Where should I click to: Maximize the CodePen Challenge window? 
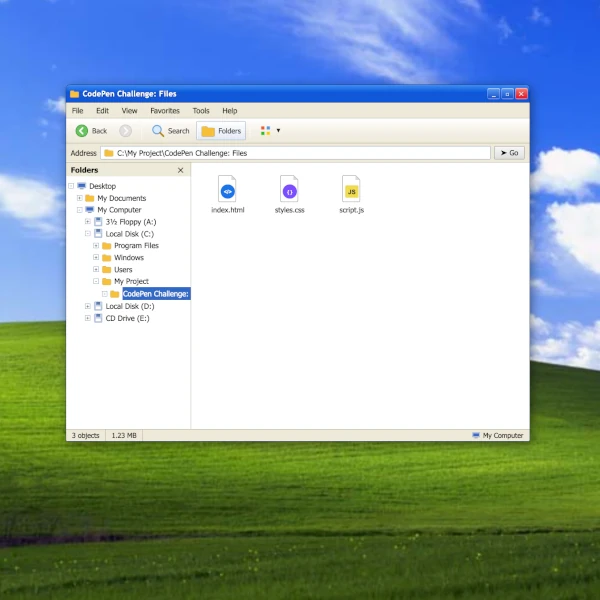point(507,94)
